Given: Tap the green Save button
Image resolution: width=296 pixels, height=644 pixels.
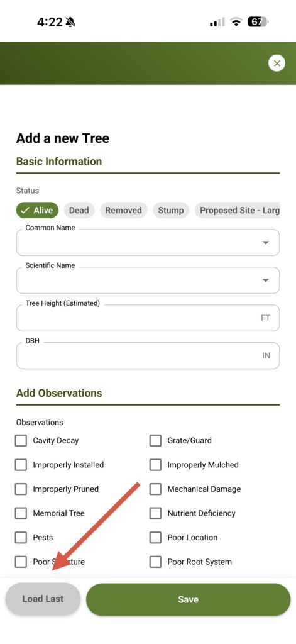Looking at the screenshot, I should [188, 599].
